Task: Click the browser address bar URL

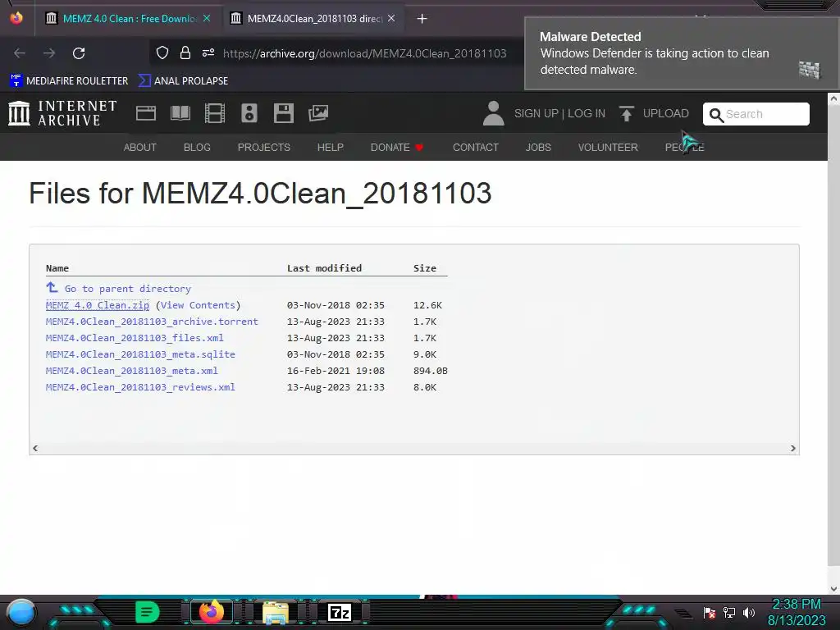Action: [364, 53]
